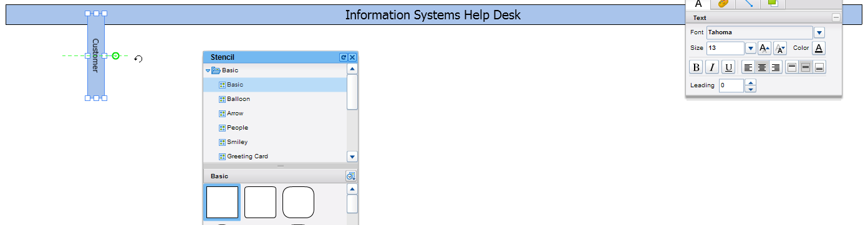Image resolution: width=868 pixels, height=225 pixels.
Task: Select the fully rounded rectangle shape
Action: 298,202
